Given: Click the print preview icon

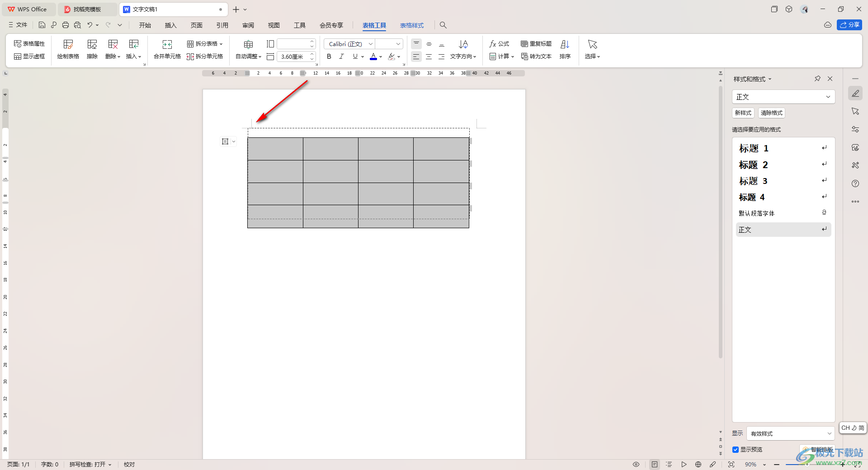Looking at the screenshot, I should pos(77,25).
